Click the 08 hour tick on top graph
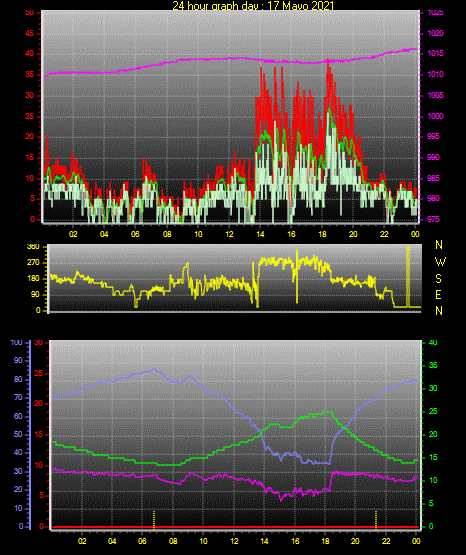The height and width of the screenshot is (555, 466). pyautogui.click(x=167, y=234)
